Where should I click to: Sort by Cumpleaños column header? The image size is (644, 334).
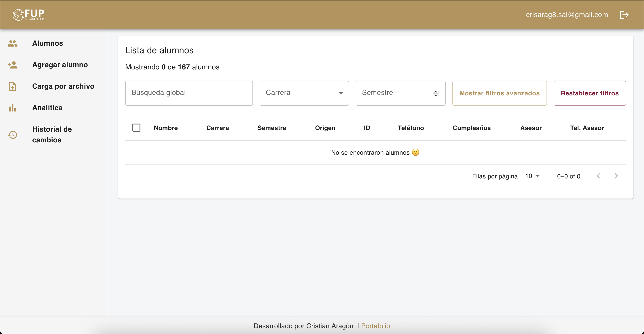pos(472,128)
